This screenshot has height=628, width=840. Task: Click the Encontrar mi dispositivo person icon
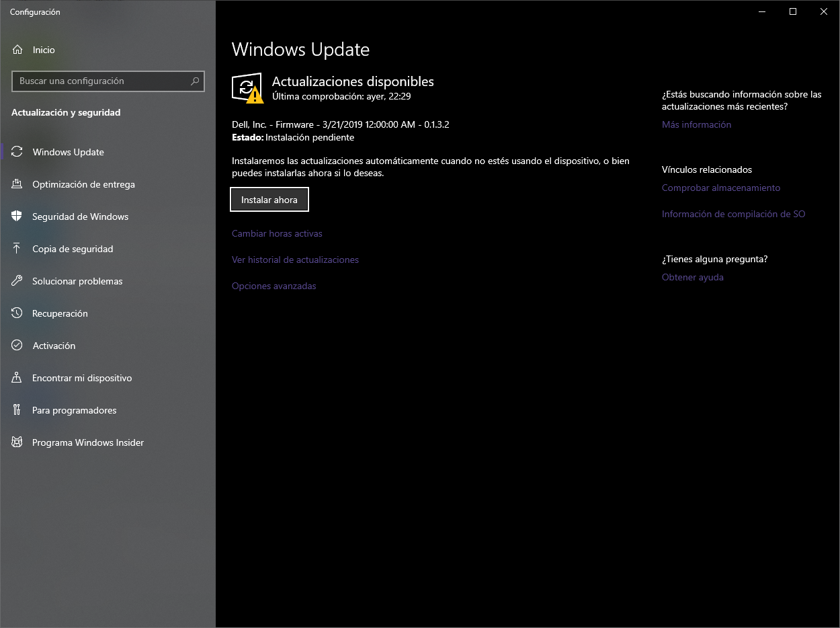(x=17, y=378)
